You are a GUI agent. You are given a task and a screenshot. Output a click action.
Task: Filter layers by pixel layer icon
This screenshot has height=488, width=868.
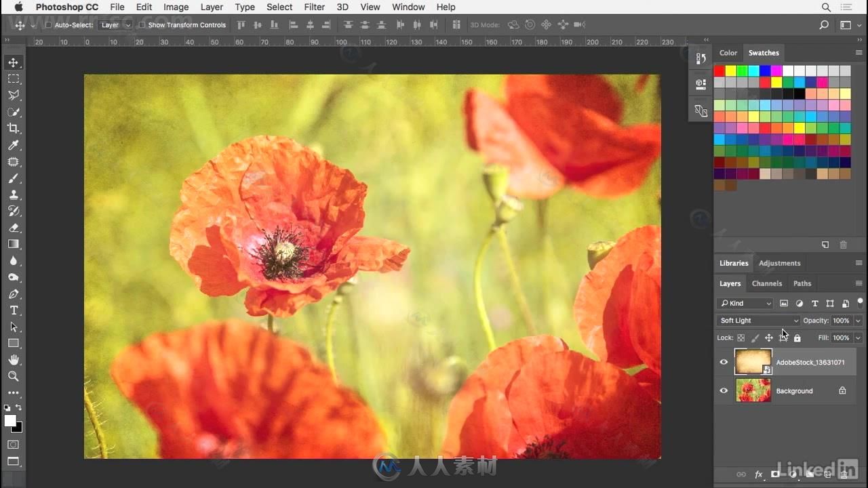tap(784, 304)
